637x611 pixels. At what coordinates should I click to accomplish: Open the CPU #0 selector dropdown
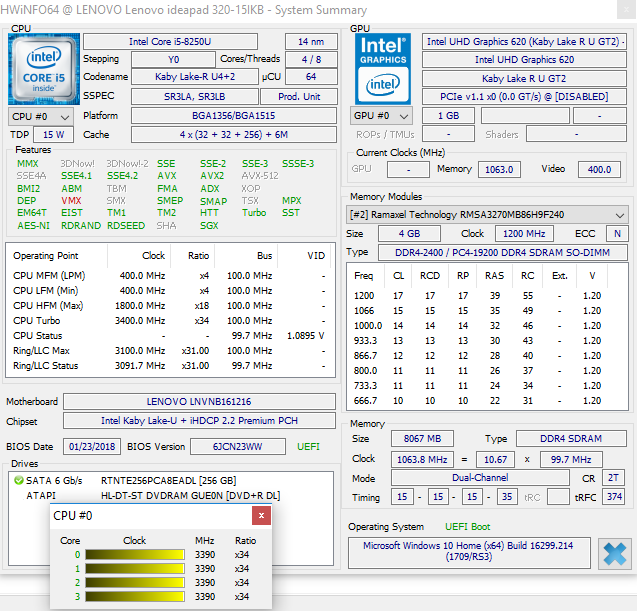[x=41, y=117]
